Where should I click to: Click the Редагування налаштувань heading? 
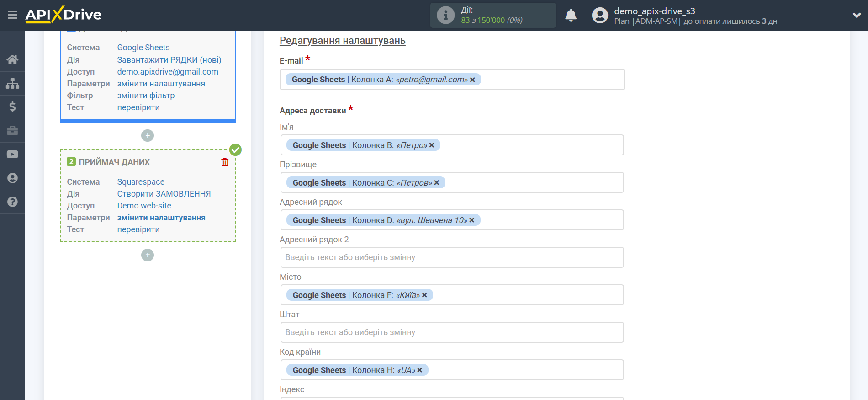pyautogui.click(x=343, y=41)
